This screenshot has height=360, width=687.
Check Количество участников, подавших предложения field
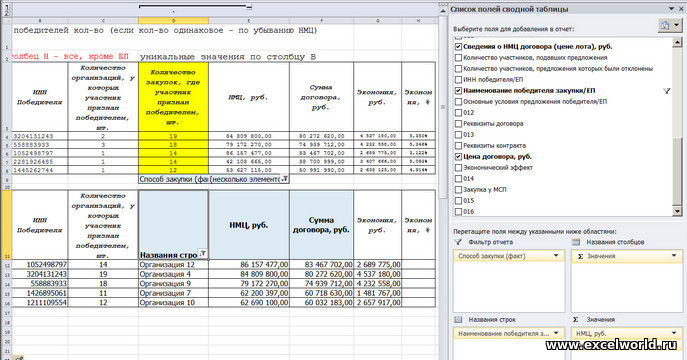458,57
